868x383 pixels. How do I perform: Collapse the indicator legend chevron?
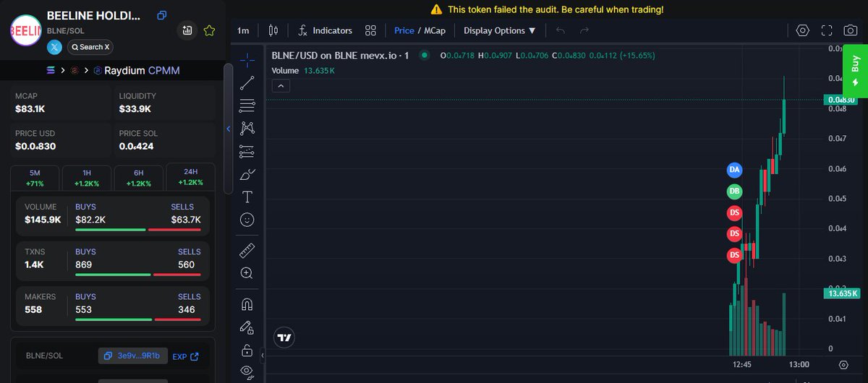tap(281, 85)
